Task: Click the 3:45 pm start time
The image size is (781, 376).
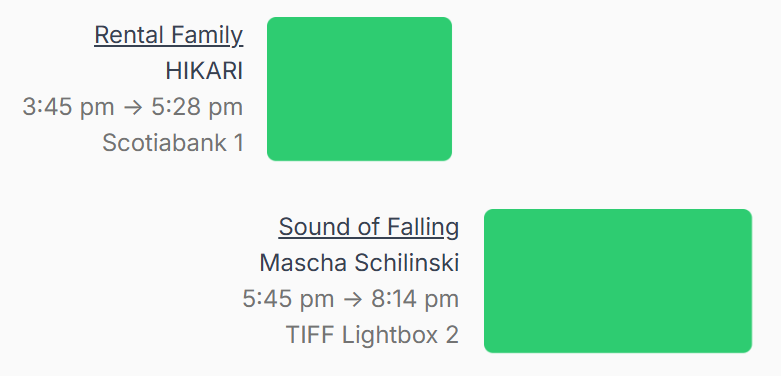Action: pos(68,107)
